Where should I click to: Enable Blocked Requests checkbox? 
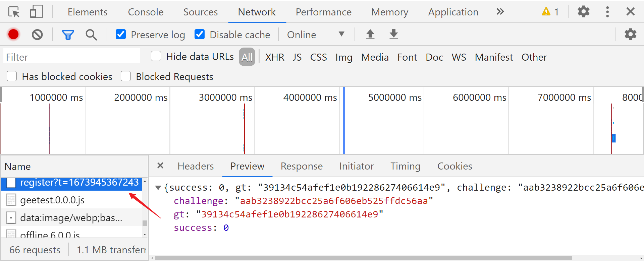(x=126, y=76)
